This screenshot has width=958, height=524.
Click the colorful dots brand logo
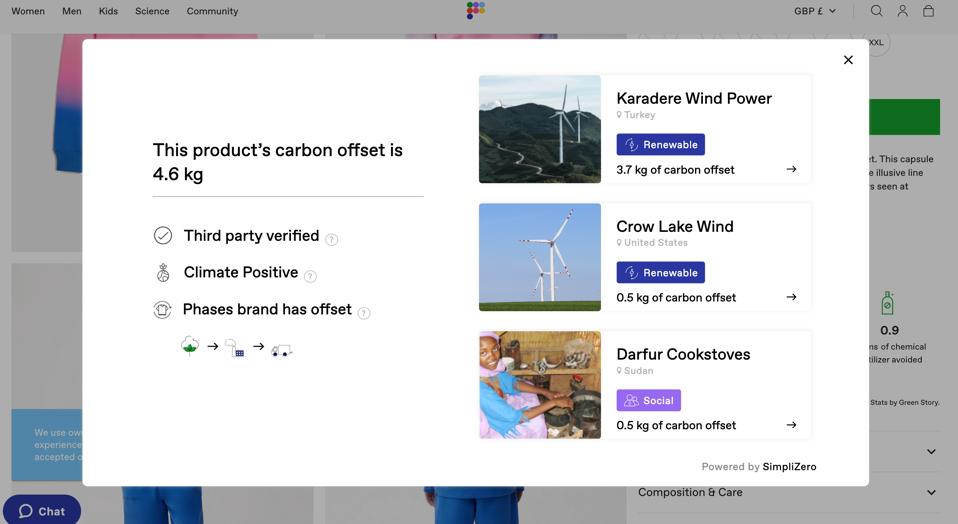point(476,11)
